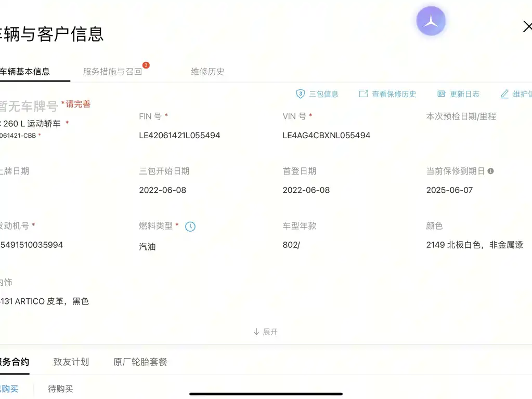Open the 更新日志 log icon

tap(441, 94)
